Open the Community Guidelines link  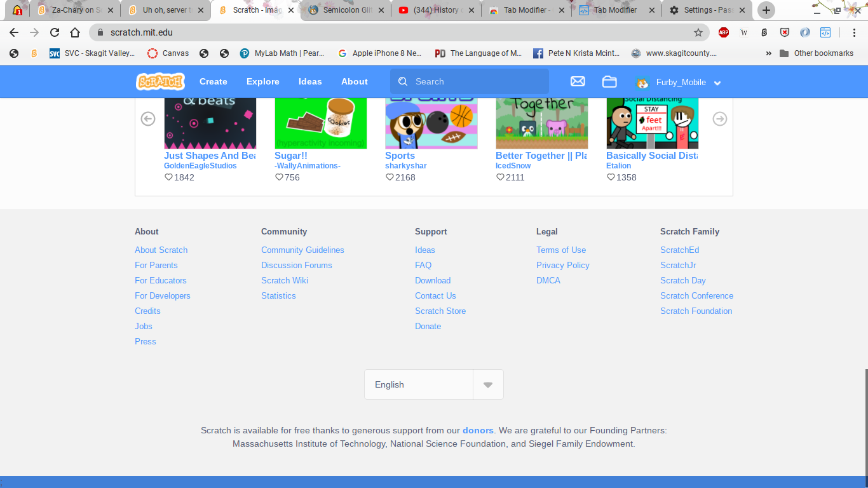(302, 250)
